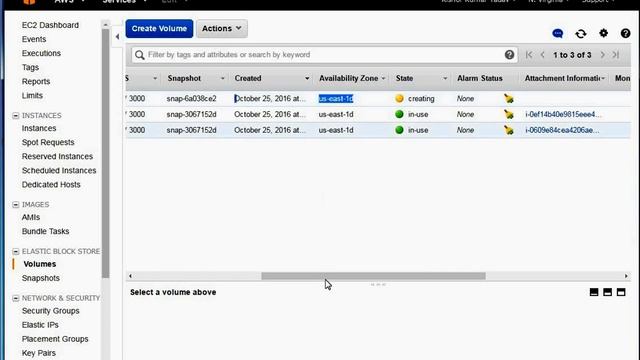The height and width of the screenshot is (360, 640).
Task: Click alarm icon in i-0609e84cea4206ae row
Action: pos(509,130)
